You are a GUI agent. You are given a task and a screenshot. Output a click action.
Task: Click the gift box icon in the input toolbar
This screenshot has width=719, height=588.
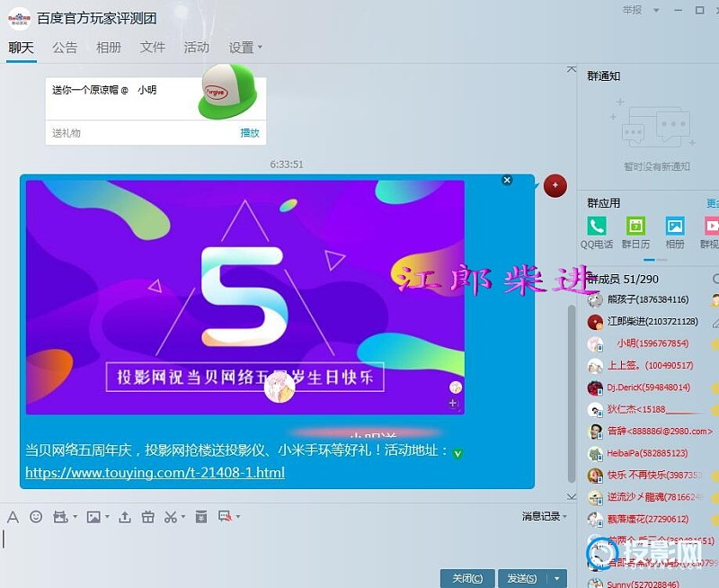(x=147, y=517)
